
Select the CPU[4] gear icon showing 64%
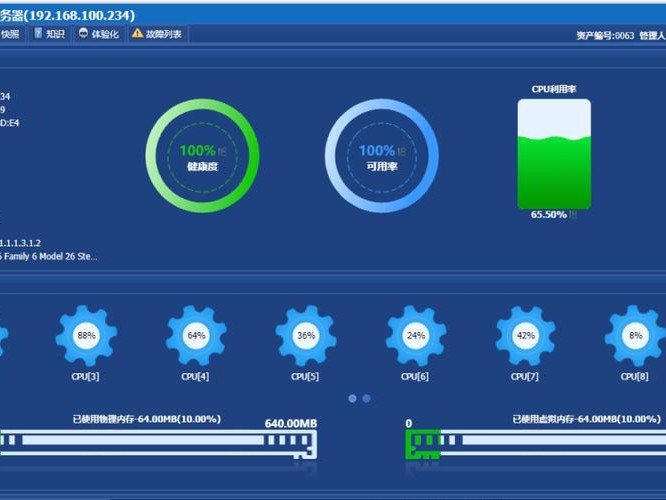pyautogui.click(x=196, y=336)
